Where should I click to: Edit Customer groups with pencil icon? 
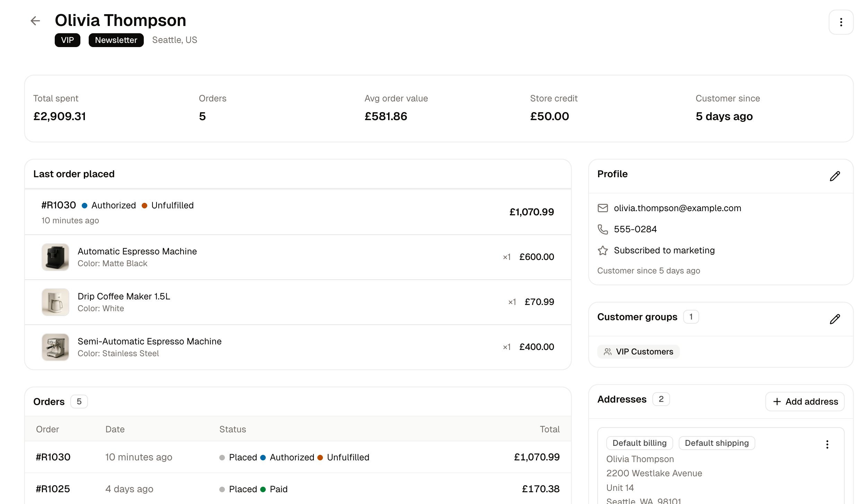(835, 319)
